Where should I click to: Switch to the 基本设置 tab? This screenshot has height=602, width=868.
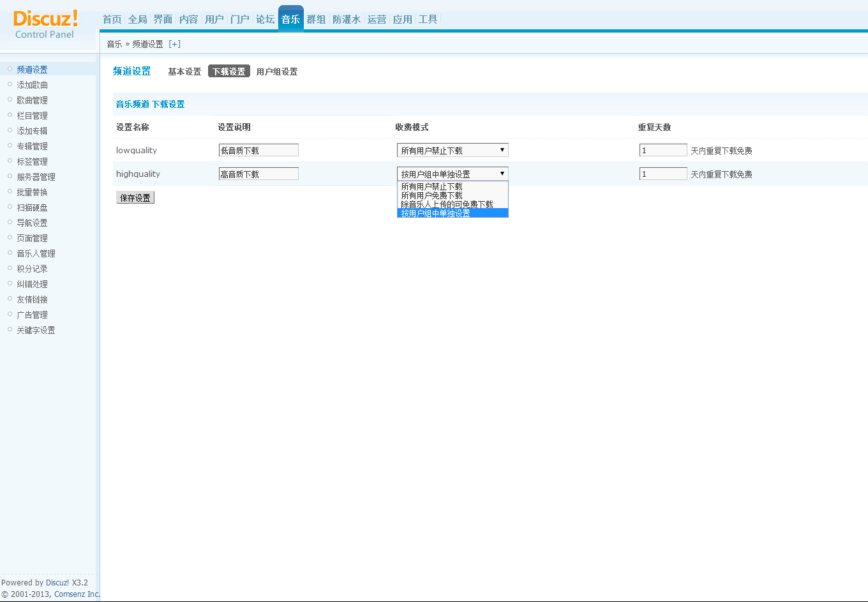184,71
